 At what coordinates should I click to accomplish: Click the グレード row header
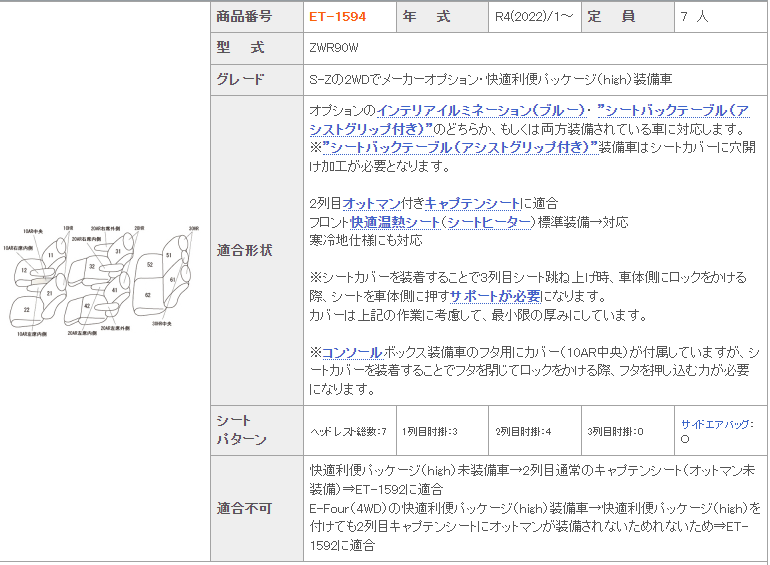click(x=241, y=79)
